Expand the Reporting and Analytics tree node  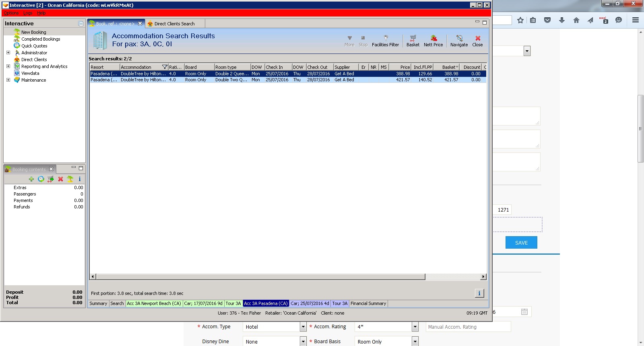[x=8, y=66]
